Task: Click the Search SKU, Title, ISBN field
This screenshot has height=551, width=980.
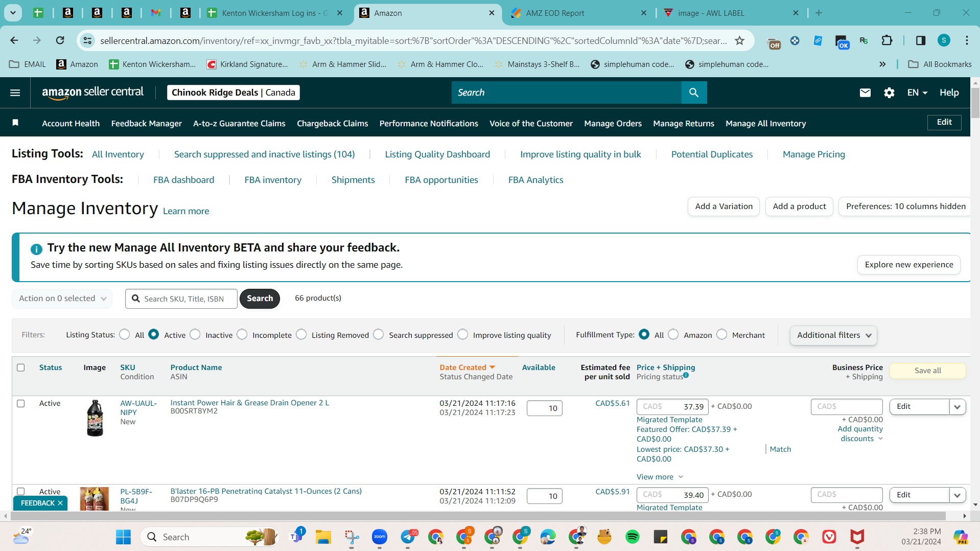Action: pyautogui.click(x=181, y=299)
